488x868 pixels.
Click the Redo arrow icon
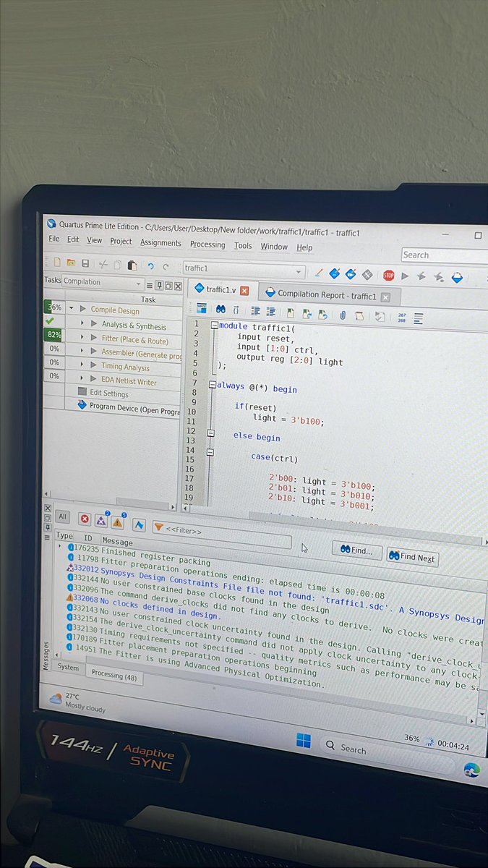click(x=166, y=267)
